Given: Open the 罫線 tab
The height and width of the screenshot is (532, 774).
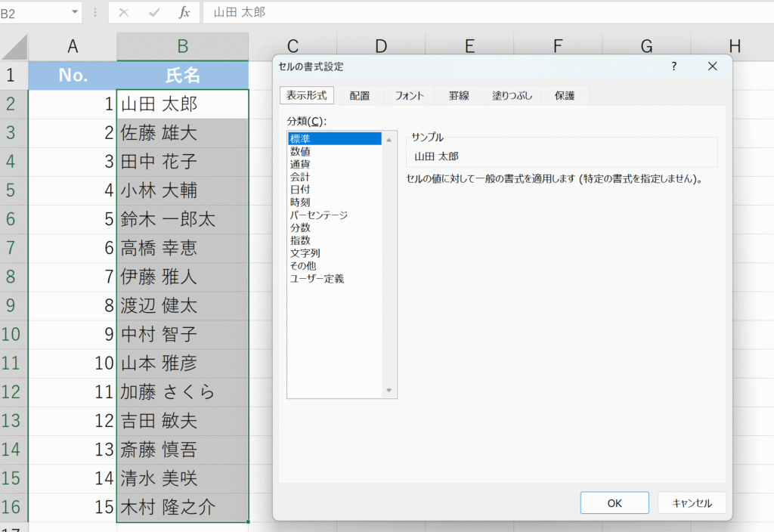Looking at the screenshot, I should (459, 96).
